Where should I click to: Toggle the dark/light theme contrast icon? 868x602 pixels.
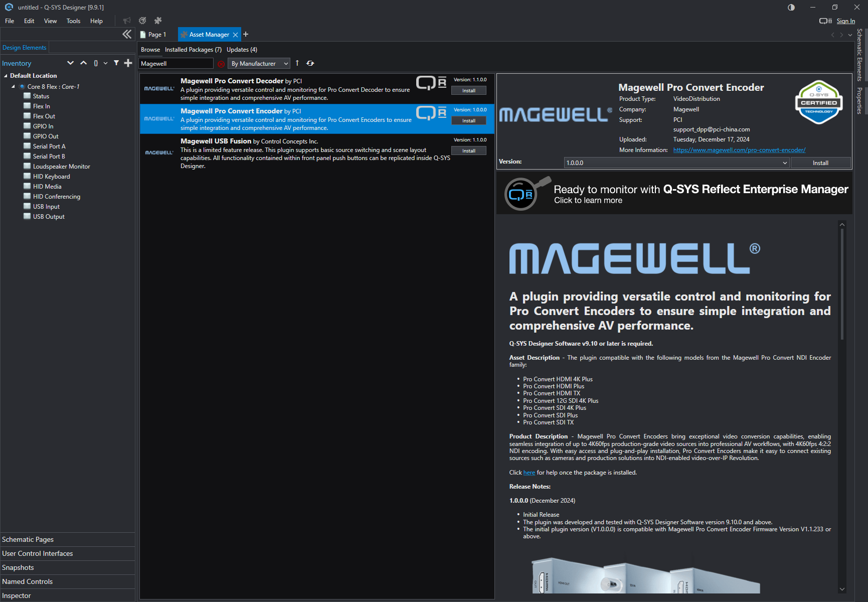click(x=791, y=8)
